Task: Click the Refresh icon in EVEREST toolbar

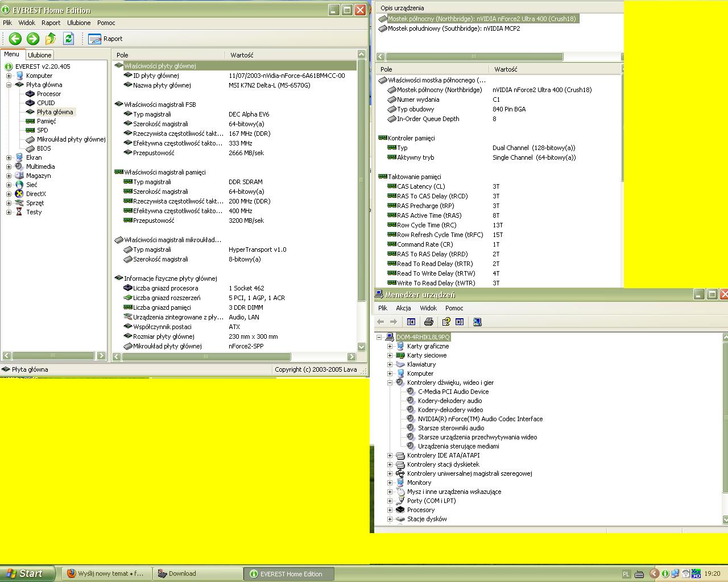Action: (x=69, y=39)
